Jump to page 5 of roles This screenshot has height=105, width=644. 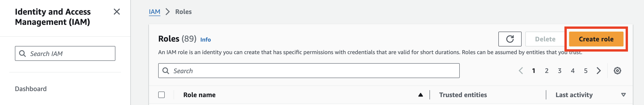pyautogui.click(x=586, y=71)
